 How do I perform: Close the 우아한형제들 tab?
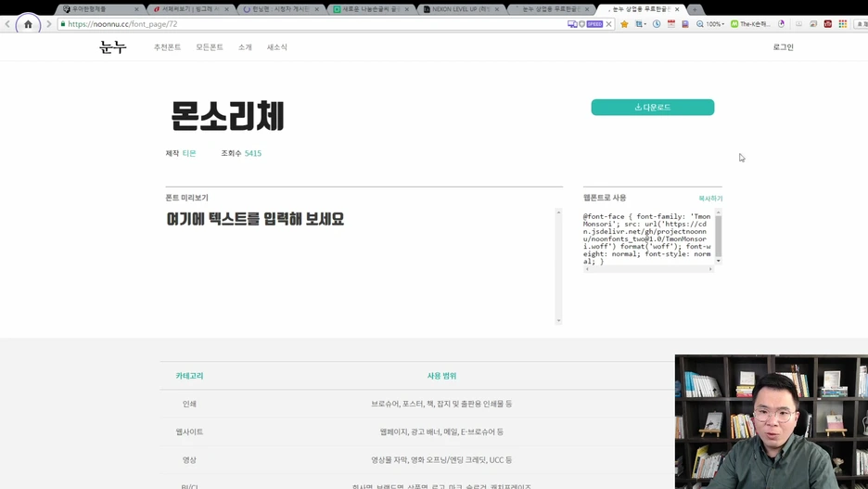[x=136, y=9]
